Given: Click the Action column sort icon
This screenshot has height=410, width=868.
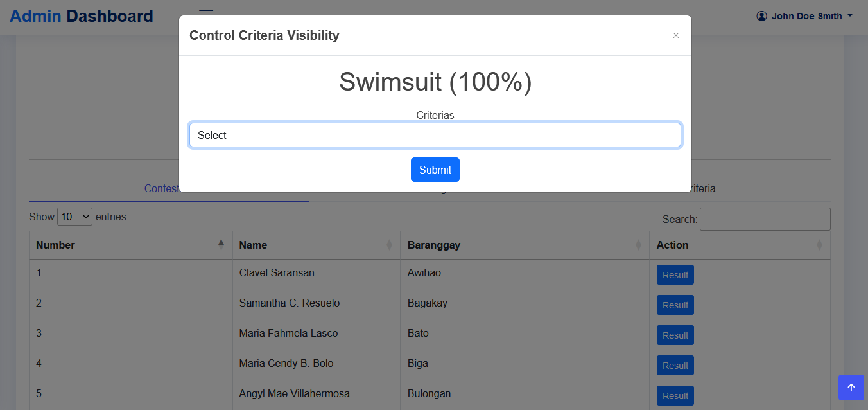Looking at the screenshot, I should [819, 245].
